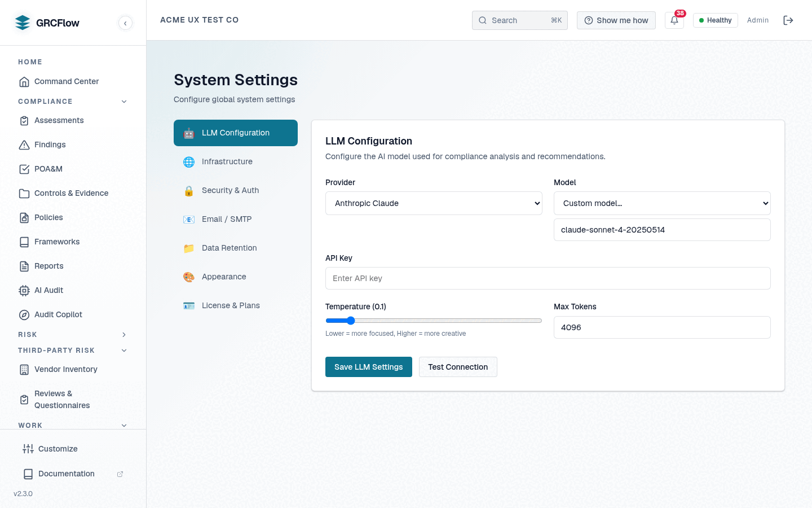Collapse the WORK section chevron

pyautogui.click(x=124, y=426)
